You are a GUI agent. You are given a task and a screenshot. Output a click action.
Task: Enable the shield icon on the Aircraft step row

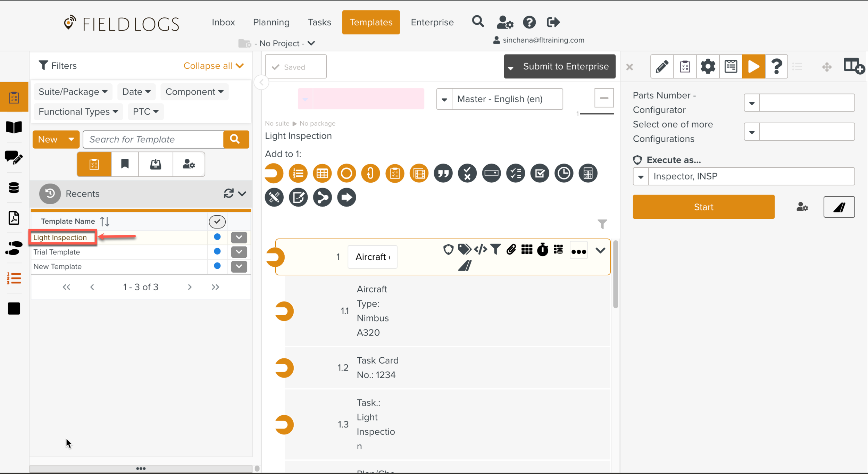pyautogui.click(x=448, y=249)
